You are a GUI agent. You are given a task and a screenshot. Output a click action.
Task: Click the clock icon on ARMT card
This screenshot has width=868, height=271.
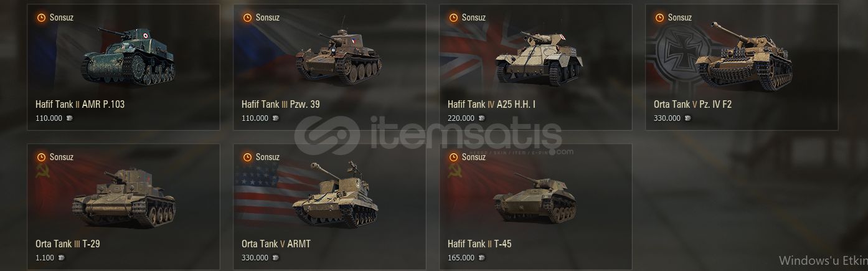[247, 157]
